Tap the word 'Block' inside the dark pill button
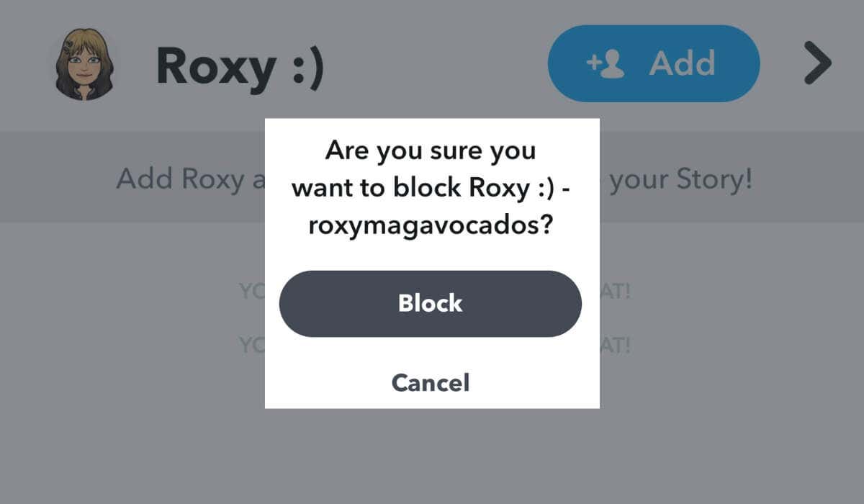Viewport: 864px width, 504px height. [430, 303]
